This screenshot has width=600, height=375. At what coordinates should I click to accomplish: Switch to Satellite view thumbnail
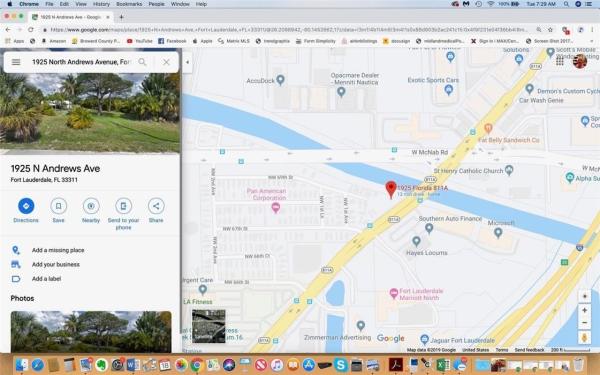209,326
